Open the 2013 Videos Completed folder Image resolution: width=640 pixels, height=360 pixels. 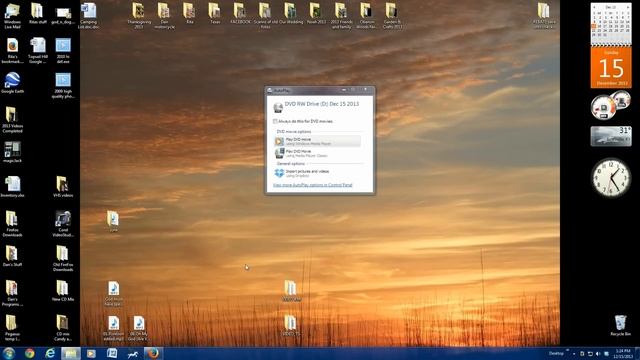(x=12, y=120)
